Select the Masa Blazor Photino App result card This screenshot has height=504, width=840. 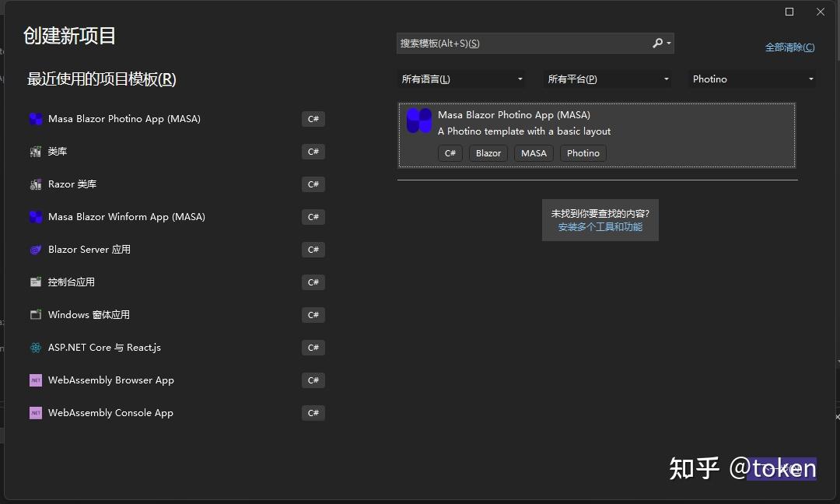(597, 134)
